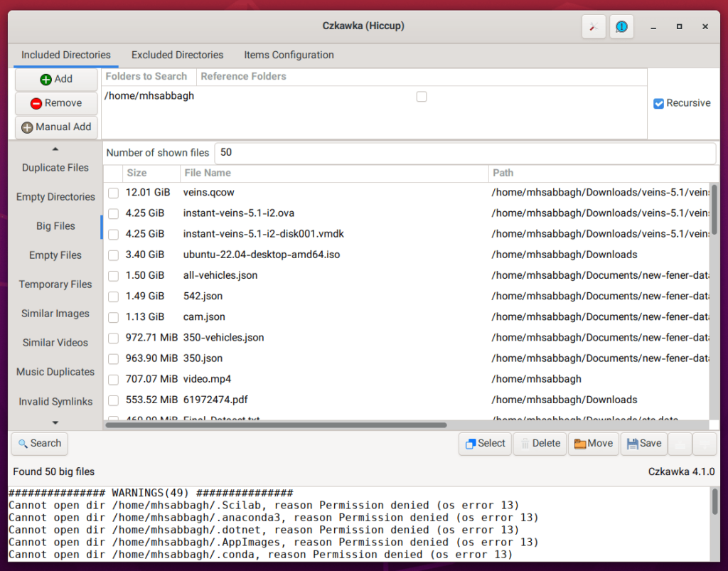
Task: Click the warnings log vertical scrollbar
Action: tap(714, 501)
